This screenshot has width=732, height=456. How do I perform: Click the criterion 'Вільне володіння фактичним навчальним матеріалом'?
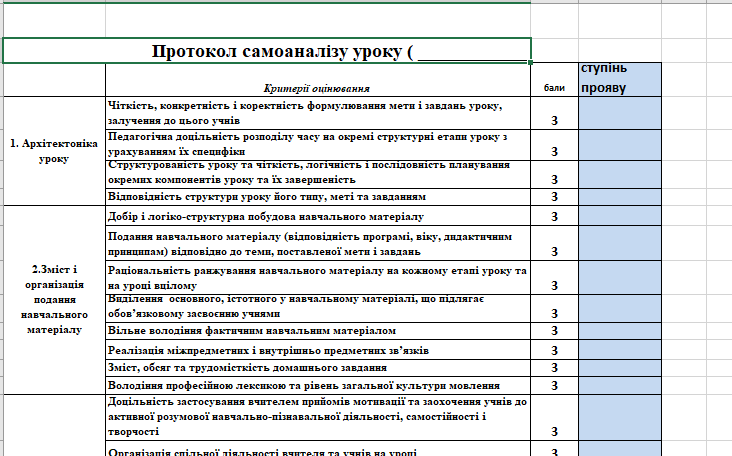tap(318, 331)
